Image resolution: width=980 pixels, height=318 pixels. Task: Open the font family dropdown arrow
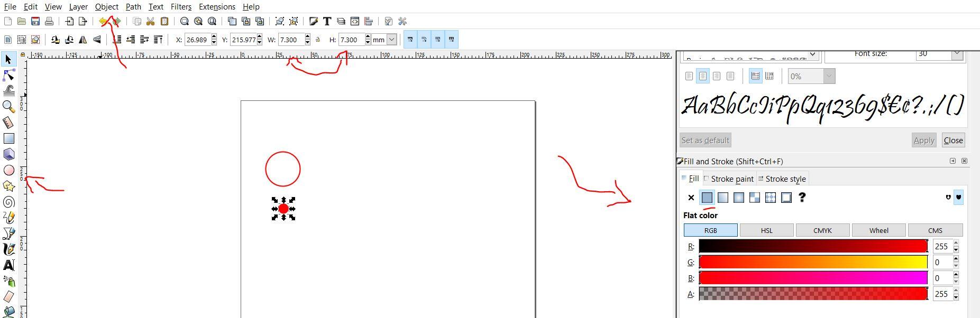813,54
